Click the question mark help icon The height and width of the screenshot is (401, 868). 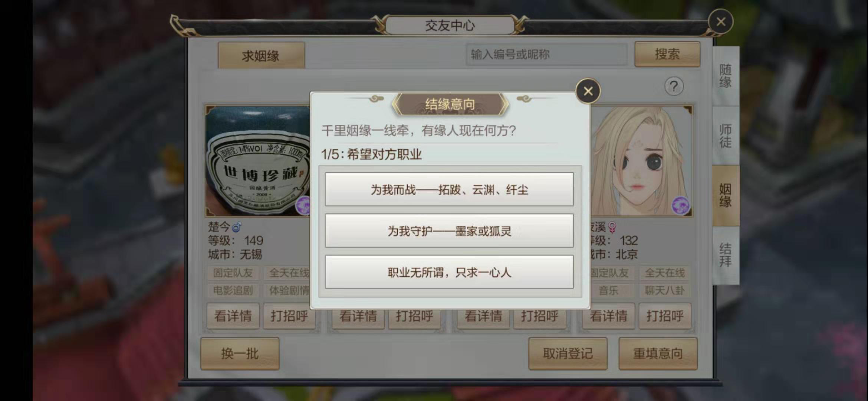click(674, 87)
